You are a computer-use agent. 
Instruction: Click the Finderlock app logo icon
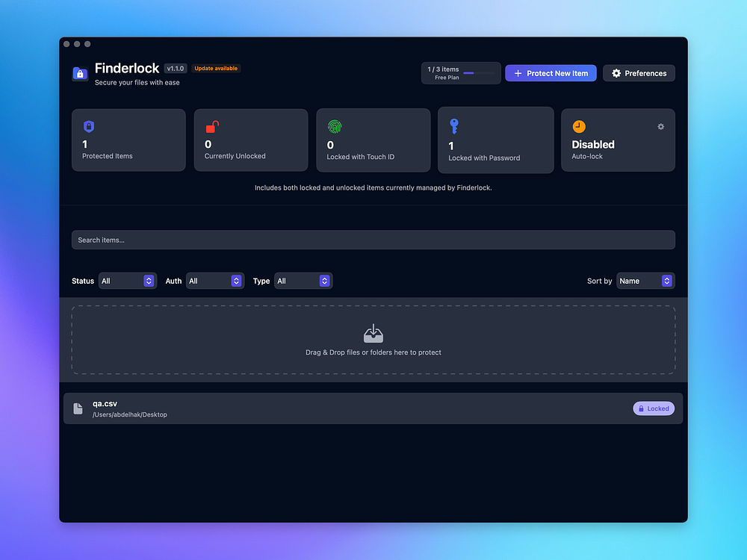(80, 74)
